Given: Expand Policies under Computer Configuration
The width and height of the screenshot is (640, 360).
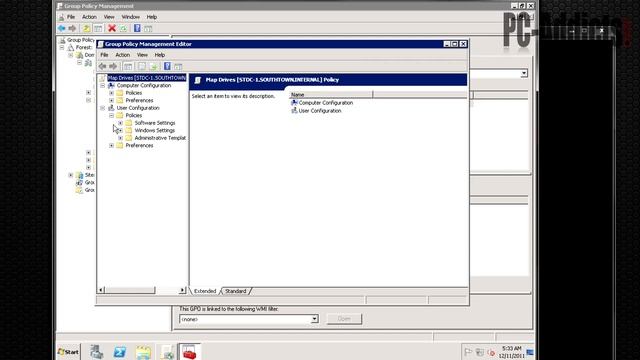Looking at the screenshot, I should [x=111, y=93].
